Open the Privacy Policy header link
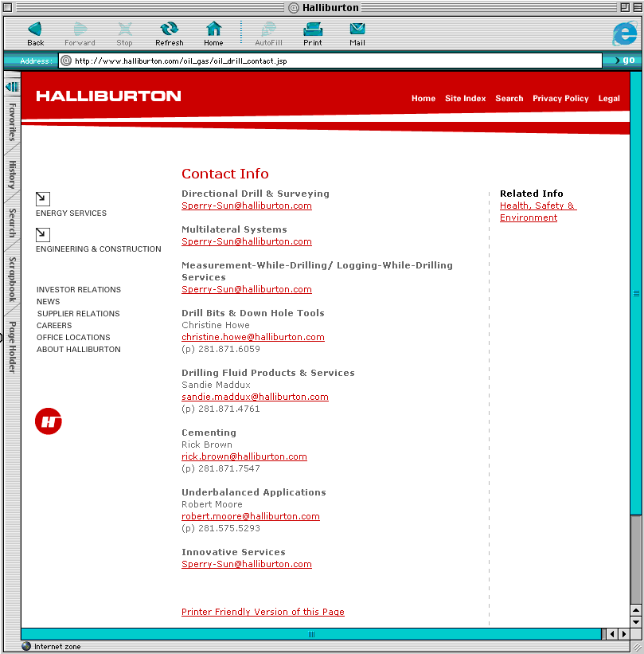This screenshot has height=654, width=644. pyautogui.click(x=560, y=99)
